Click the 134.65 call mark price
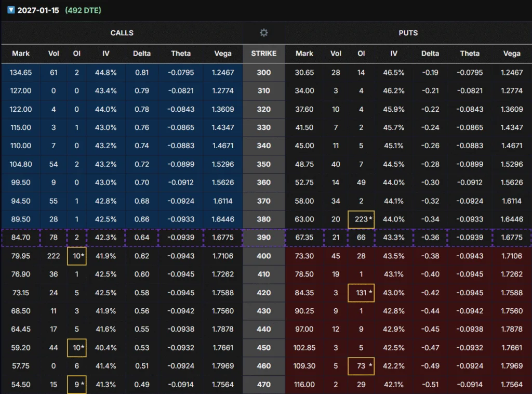The width and height of the screenshot is (532, 394). (21, 73)
